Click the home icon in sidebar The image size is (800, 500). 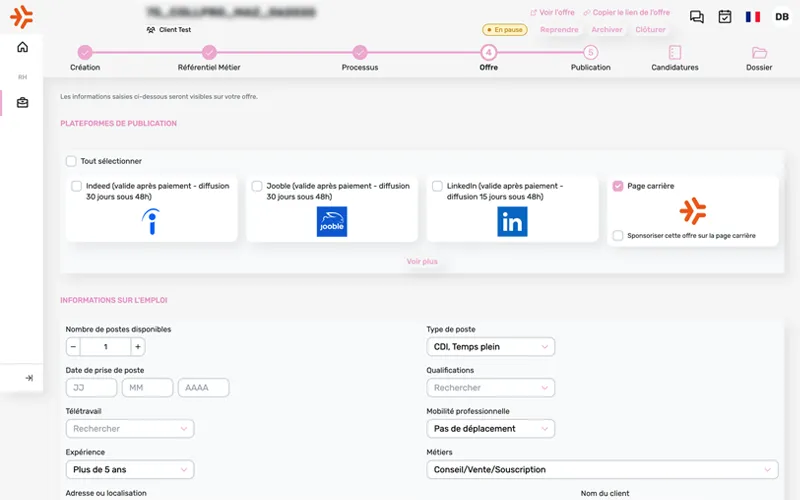click(22, 47)
